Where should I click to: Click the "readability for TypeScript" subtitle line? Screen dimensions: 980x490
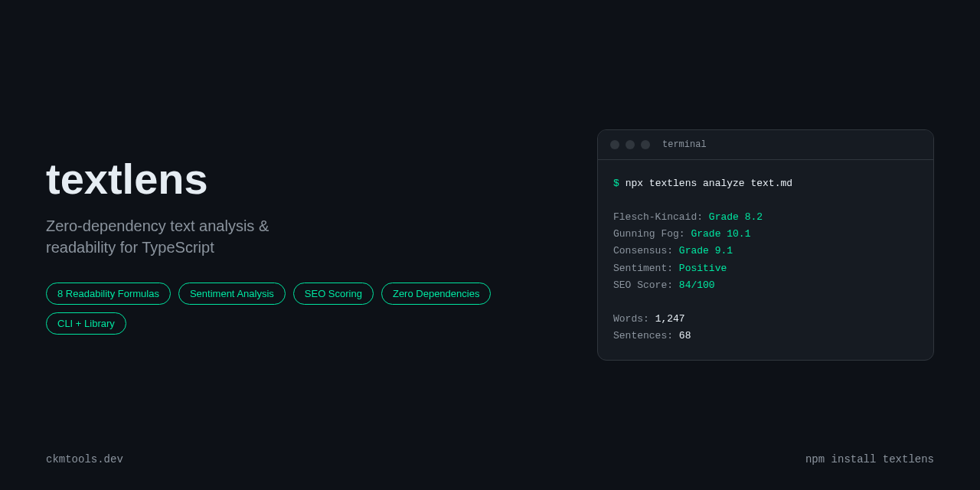coord(130,247)
